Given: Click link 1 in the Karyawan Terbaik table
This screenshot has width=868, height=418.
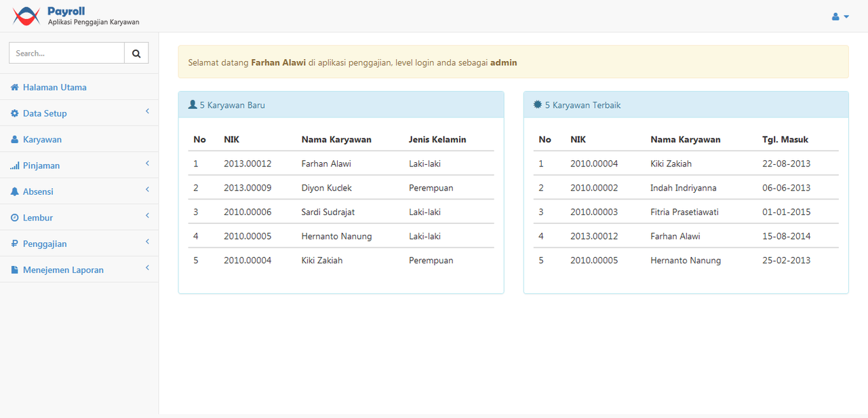Looking at the screenshot, I should click(x=543, y=163).
